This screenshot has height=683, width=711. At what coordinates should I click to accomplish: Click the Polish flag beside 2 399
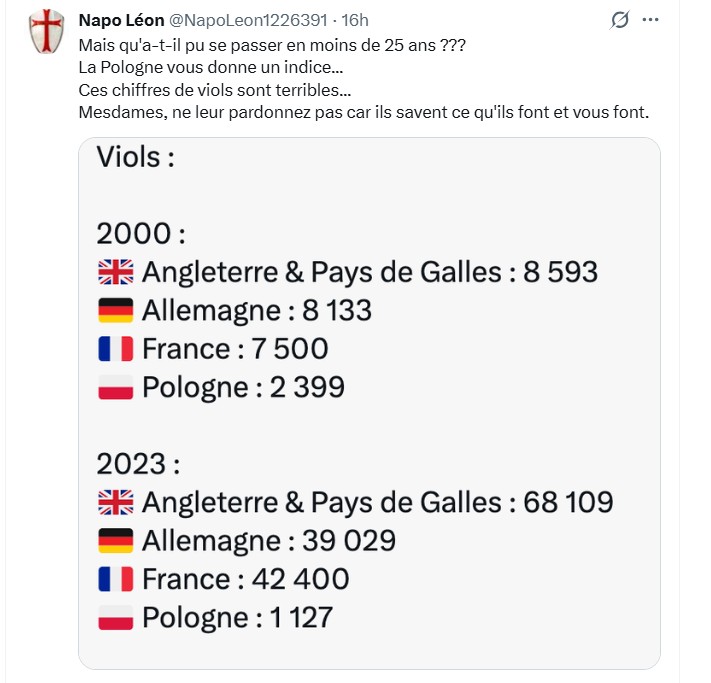(116, 388)
